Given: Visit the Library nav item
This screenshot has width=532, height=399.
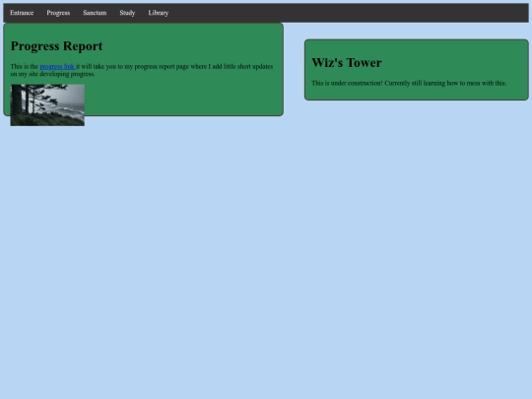Looking at the screenshot, I should click(x=158, y=13).
